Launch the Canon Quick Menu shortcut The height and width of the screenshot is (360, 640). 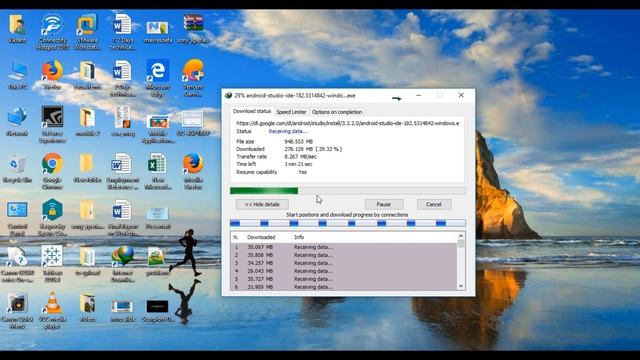click(x=17, y=311)
